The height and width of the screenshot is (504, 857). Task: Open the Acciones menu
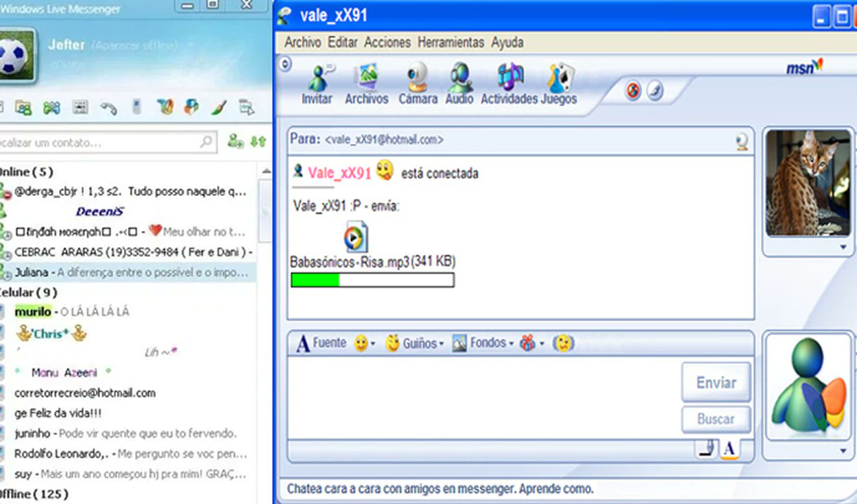click(387, 43)
